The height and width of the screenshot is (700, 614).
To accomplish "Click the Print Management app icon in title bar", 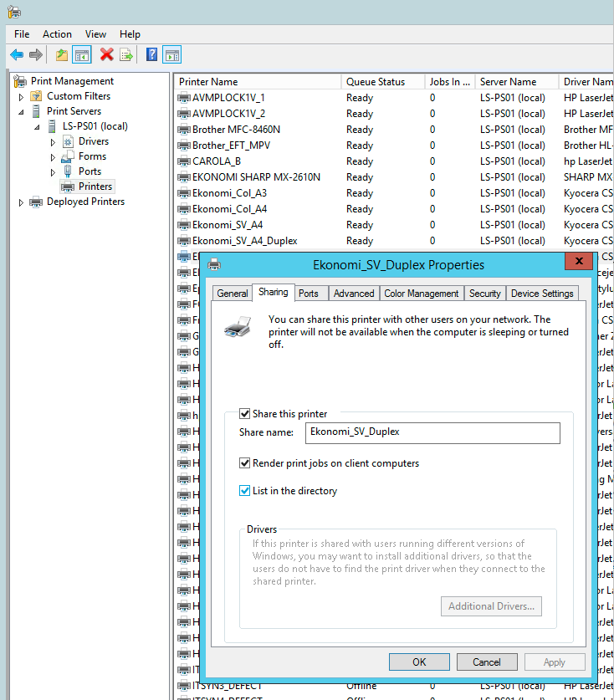I will click(14, 12).
